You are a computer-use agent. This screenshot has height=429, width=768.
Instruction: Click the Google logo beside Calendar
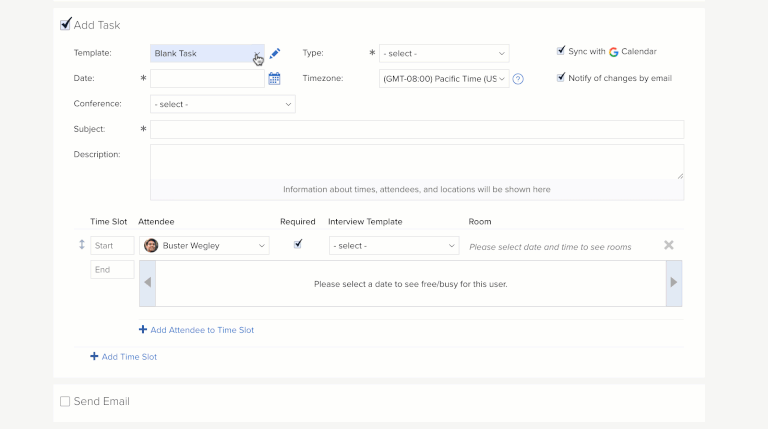point(614,52)
